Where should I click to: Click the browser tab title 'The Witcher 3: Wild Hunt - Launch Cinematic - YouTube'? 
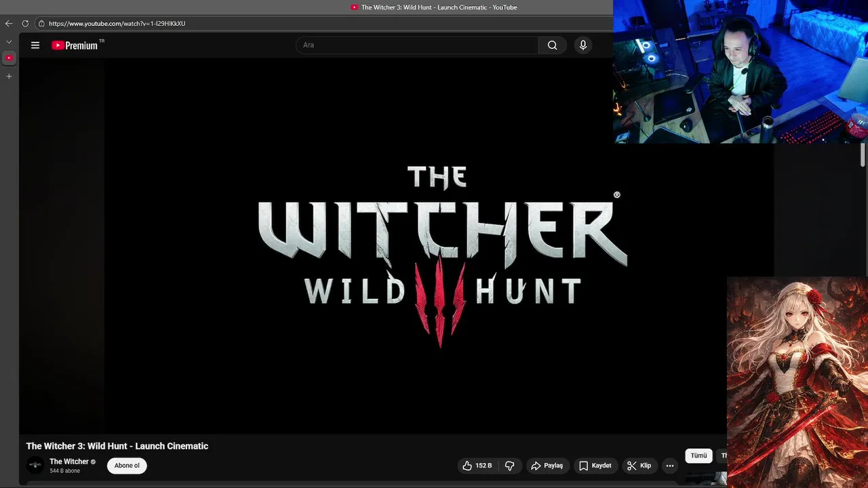point(439,7)
